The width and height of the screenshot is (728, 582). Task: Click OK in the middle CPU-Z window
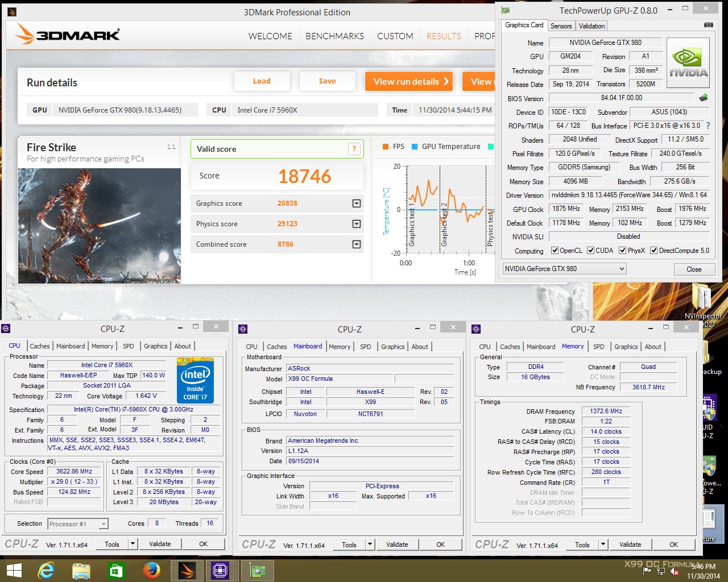coord(440,544)
